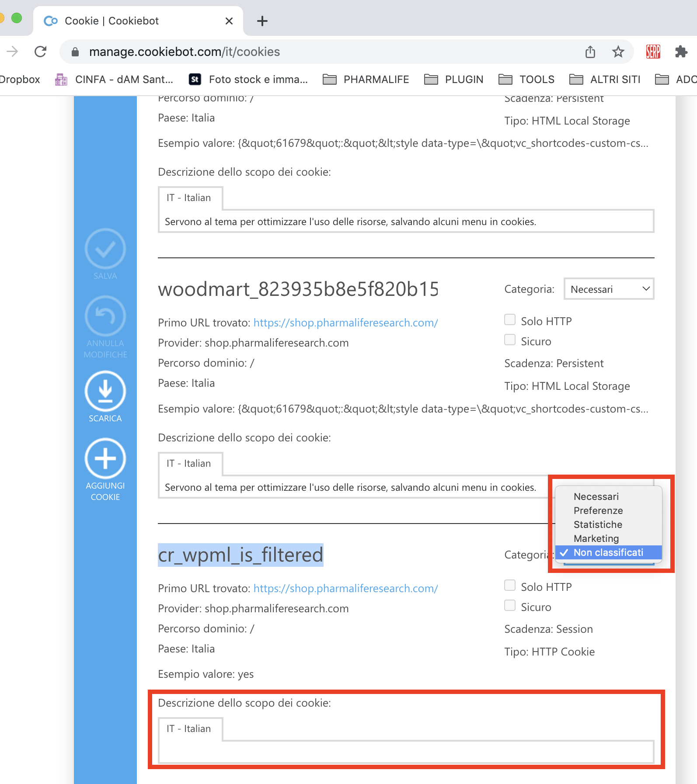Click the address bar URL manage.cookiebot.com

[185, 52]
